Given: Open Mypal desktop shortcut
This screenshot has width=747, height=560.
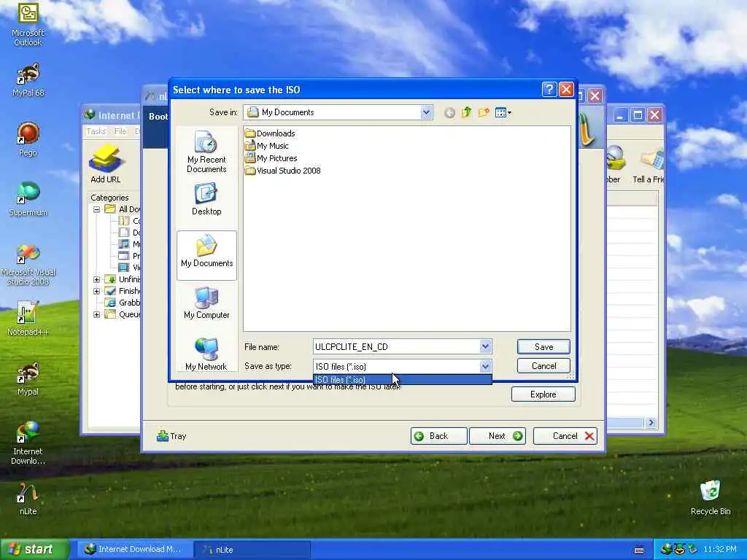Looking at the screenshot, I should 28,379.
